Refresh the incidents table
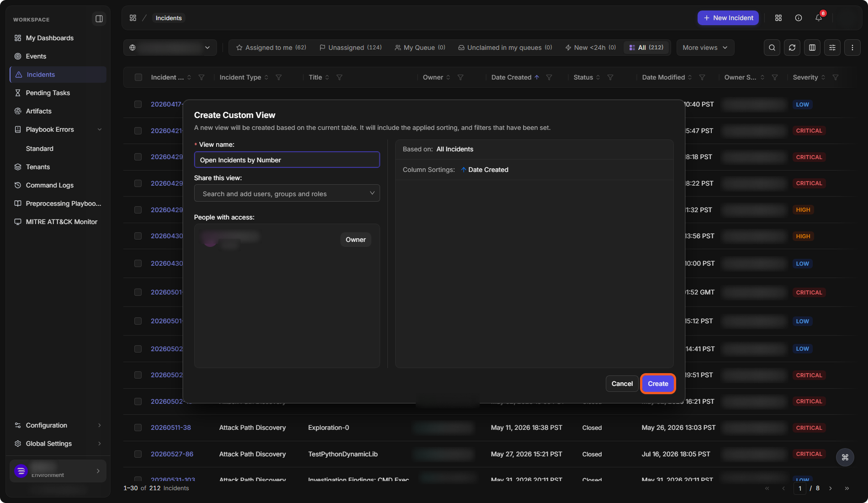The width and height of the screenshot is (868, 503). click(x=792, y=48)
